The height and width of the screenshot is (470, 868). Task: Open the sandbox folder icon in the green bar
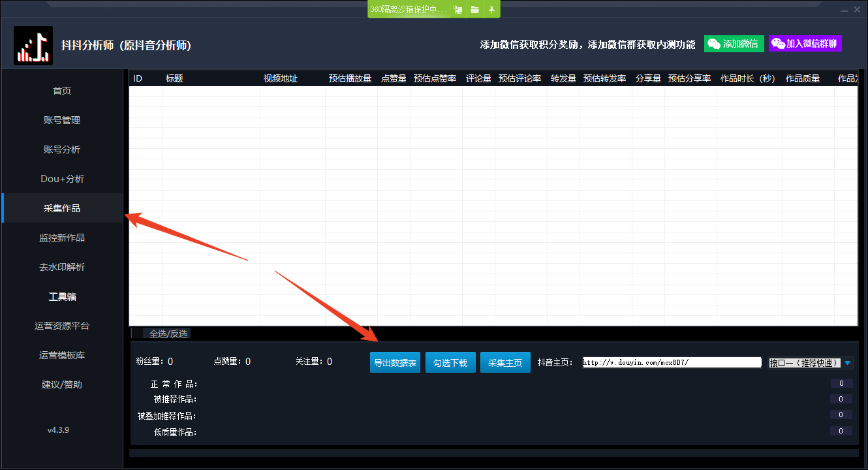474,9
